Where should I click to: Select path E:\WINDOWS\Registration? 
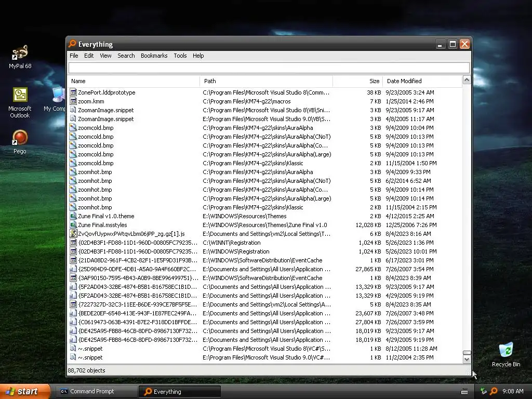pyautogui.click(x=236, y=251)
